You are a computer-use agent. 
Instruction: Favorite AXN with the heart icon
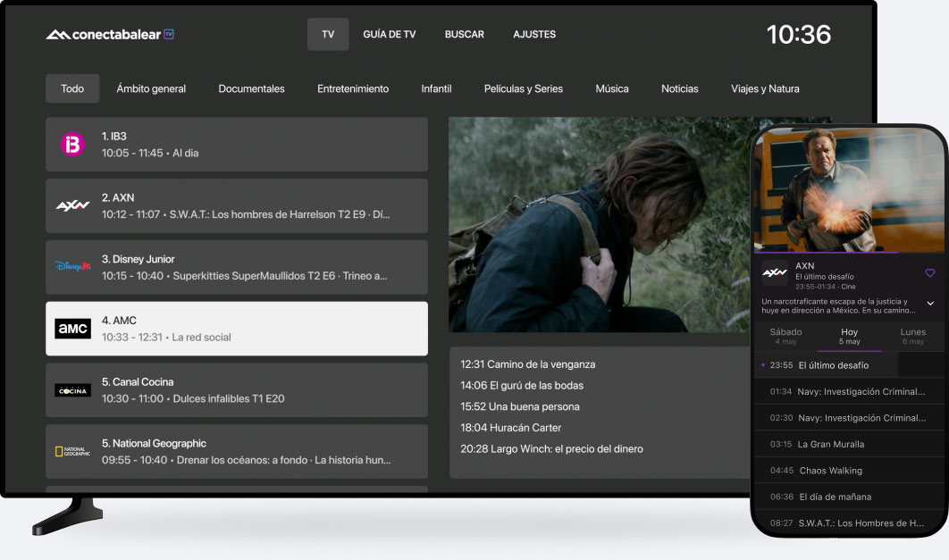(929, 272)
